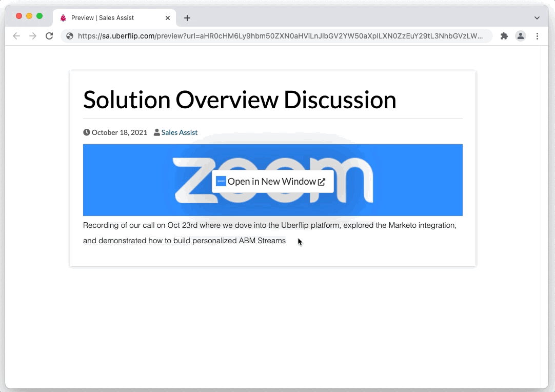Go forward in browser history

point(32,36)
